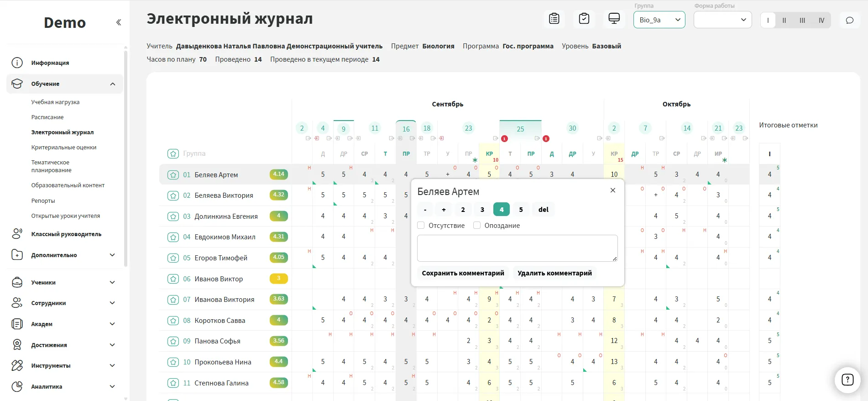Open the chat bubble icon at top right
Screen dimensions: 868x401
pyautogui.click(x=849, y=20)
